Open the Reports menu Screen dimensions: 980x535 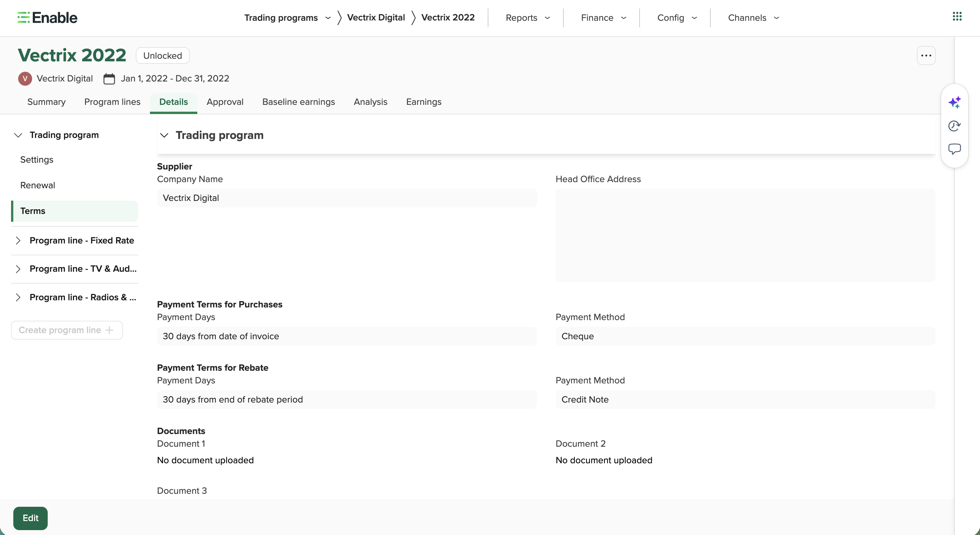click(x=528, y=18)
